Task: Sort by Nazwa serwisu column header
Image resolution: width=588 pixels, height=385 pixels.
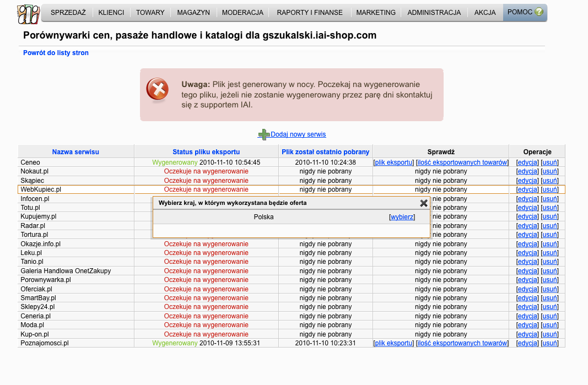Action: point(75,152)
